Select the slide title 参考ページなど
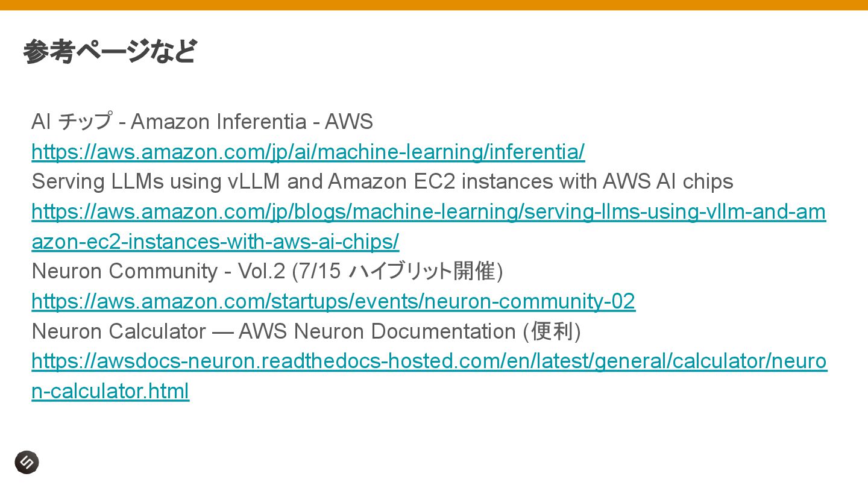The width and height of the screenshot is (868, 488). [x=110, y=51]
